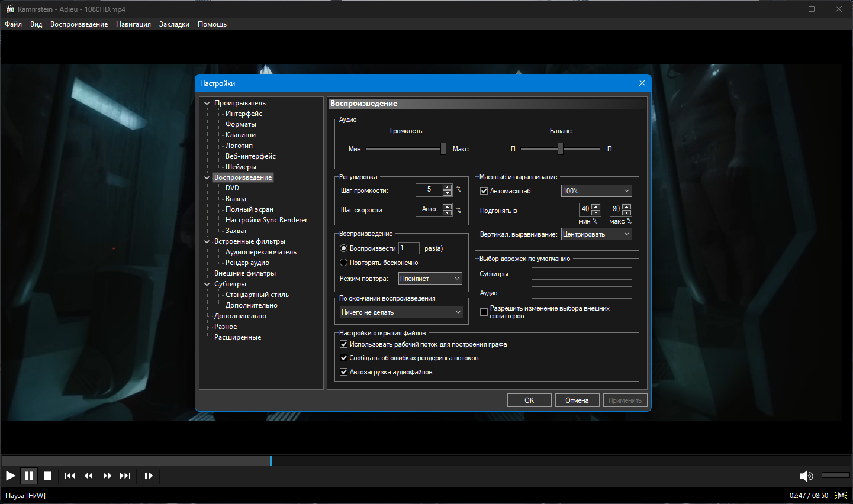Skip to previous track icon
853x504 pixels.
(x=70, y=476)
